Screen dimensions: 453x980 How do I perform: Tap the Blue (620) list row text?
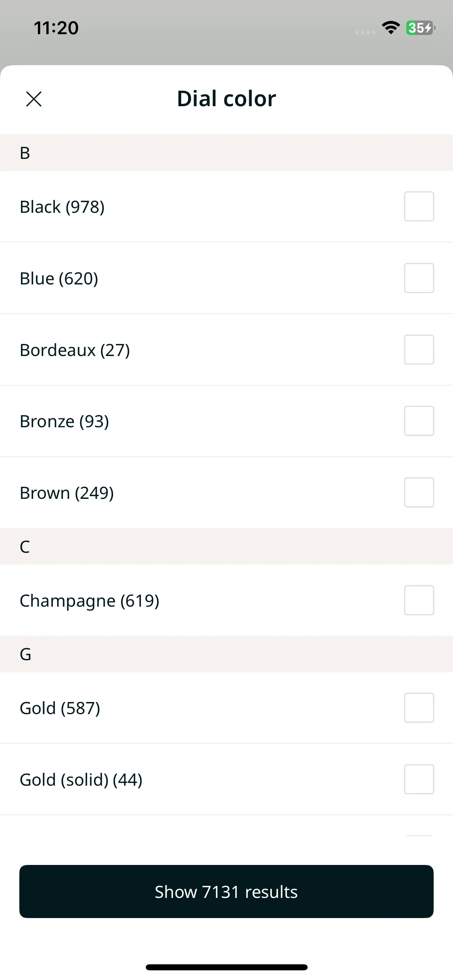coord(59,279)
